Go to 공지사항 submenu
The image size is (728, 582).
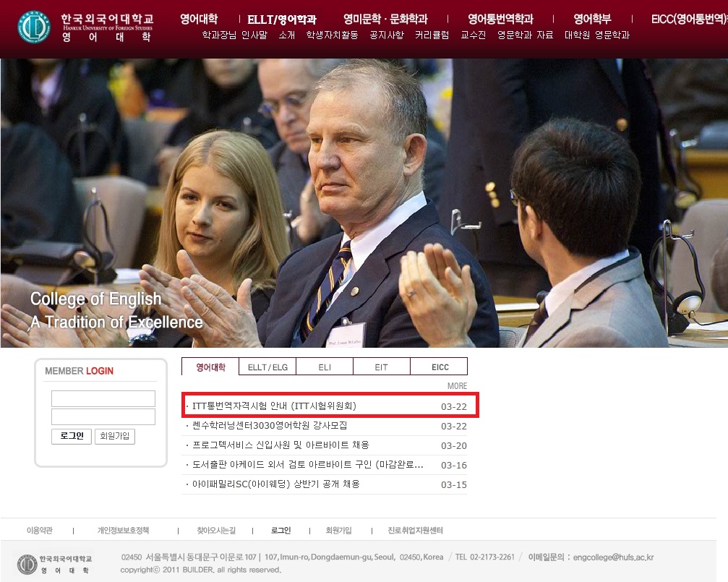pos(386,35)
